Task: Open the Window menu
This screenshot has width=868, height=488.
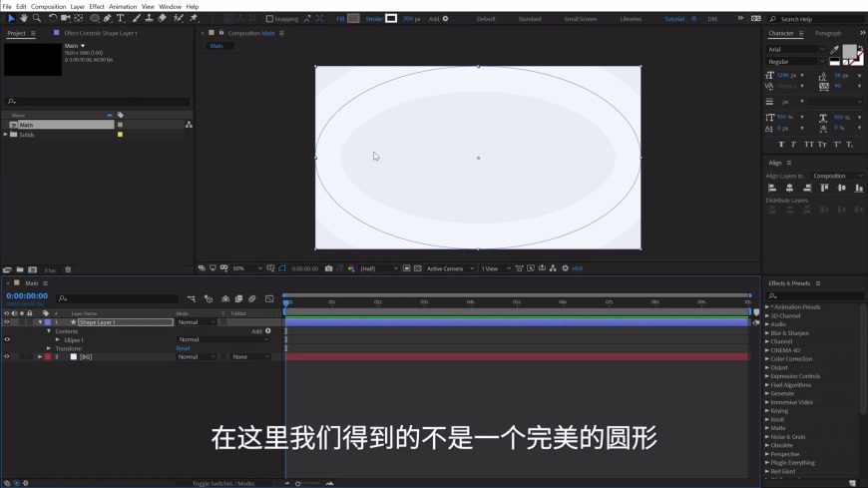Action: coord(170,7)
